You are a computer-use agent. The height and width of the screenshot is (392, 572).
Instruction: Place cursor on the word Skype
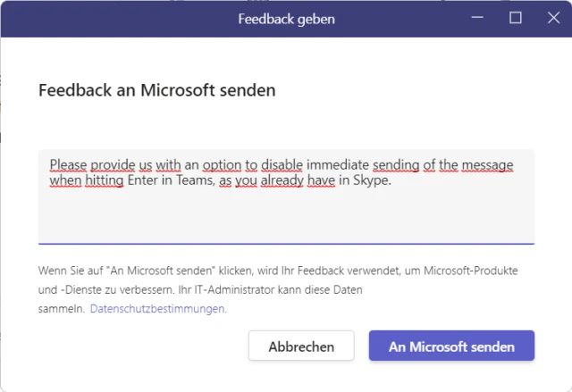point(371,180)
